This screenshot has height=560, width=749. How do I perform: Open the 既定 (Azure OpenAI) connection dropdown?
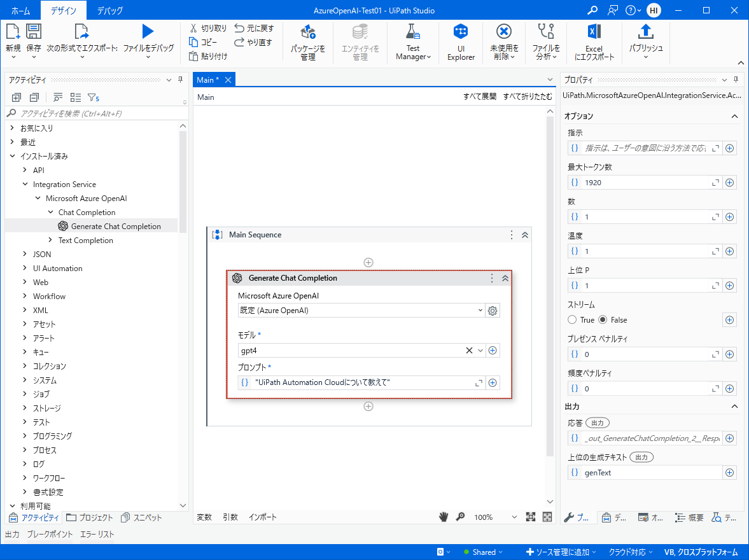point(480,311)
